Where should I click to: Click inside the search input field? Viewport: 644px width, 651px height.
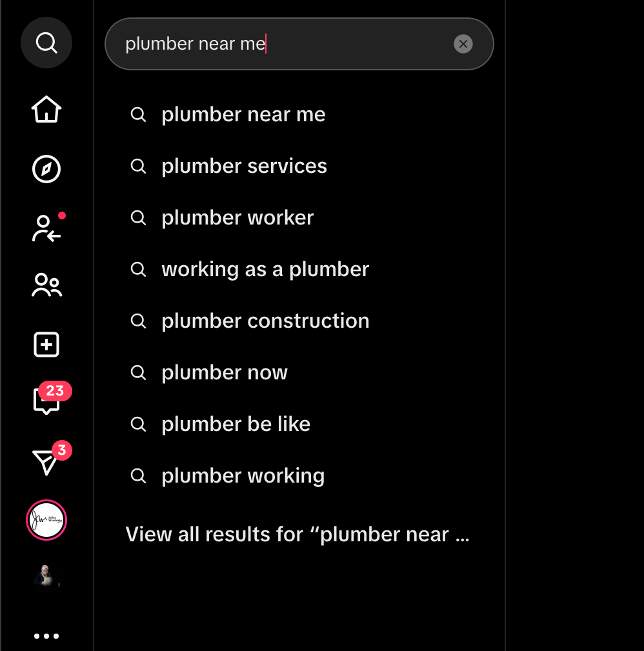pyautogui.click(x=284, y=44)
